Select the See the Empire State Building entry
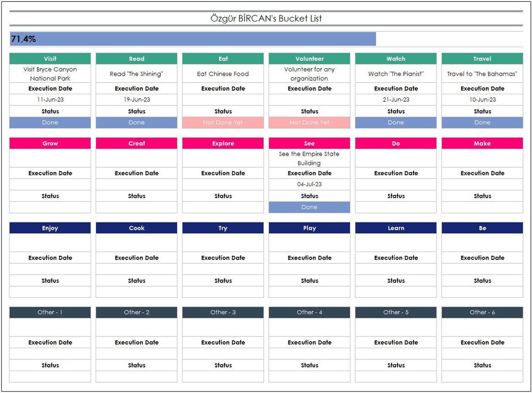Viewport: 532px width, 393px height. point(309,158)
